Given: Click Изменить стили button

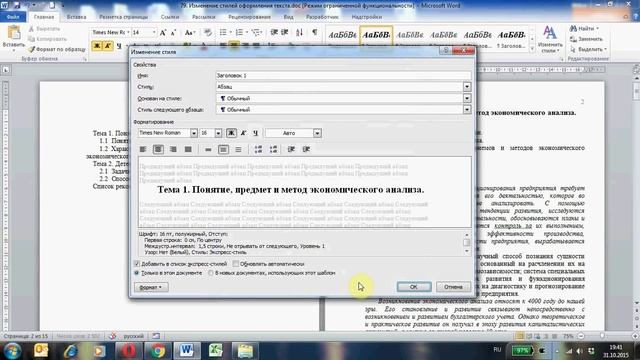Looking at the screenshot, I should pyautogui.click(x=550, y=40).
